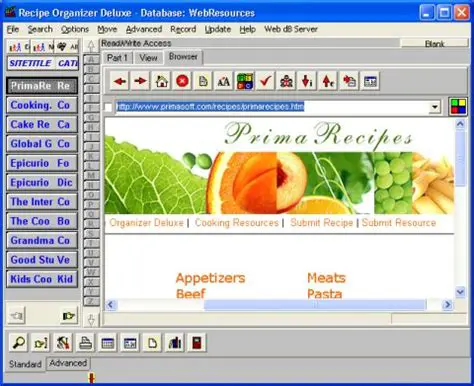Open the Meats category link

326,278
